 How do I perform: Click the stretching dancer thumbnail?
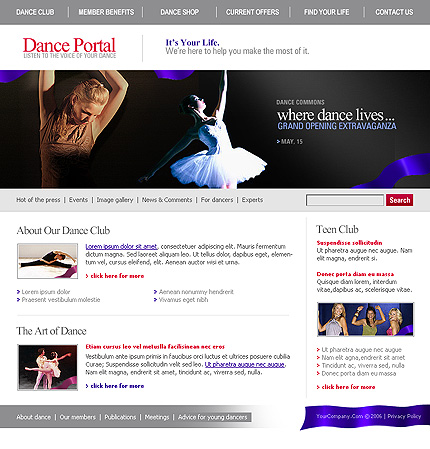click(x=48, y=261)
